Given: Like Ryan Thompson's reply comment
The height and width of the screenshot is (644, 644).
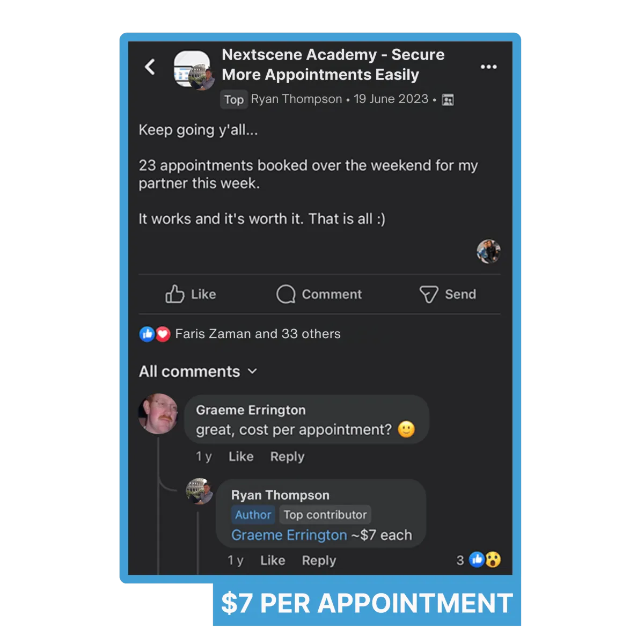Looking at the screenshot, I should click(273, 560).
